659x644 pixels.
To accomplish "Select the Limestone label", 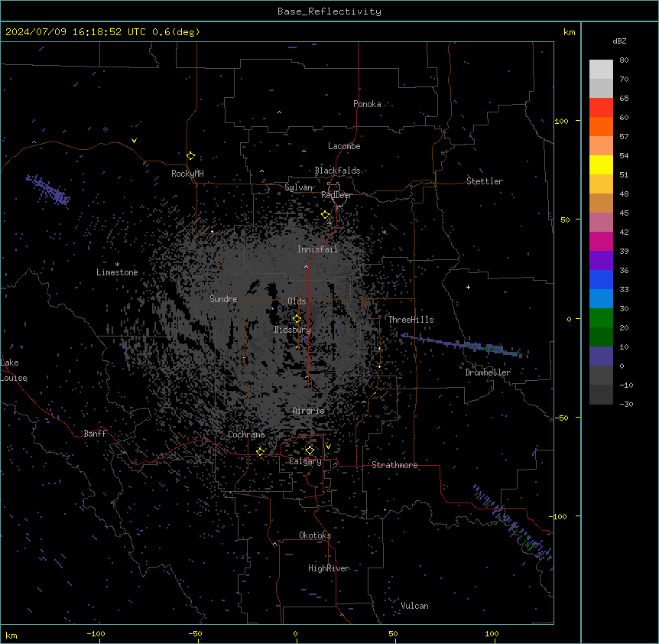I will (x=117, y=272).
